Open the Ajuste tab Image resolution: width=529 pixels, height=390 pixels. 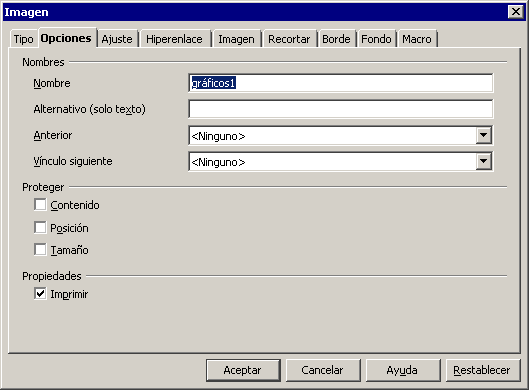point(117,39)
